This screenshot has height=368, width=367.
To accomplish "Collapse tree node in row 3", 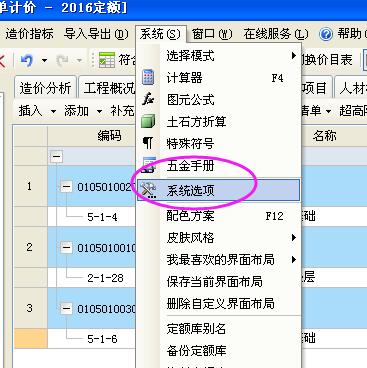I will 66,308.
